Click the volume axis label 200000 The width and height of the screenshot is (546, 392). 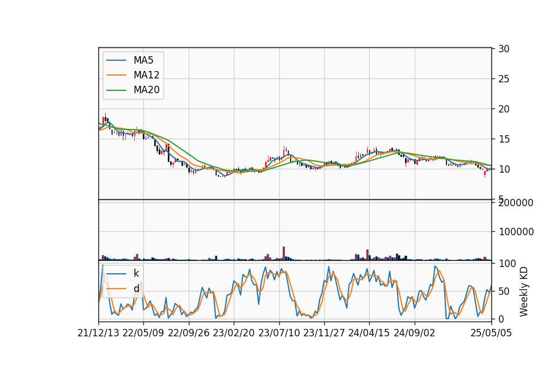pos(516,203)
